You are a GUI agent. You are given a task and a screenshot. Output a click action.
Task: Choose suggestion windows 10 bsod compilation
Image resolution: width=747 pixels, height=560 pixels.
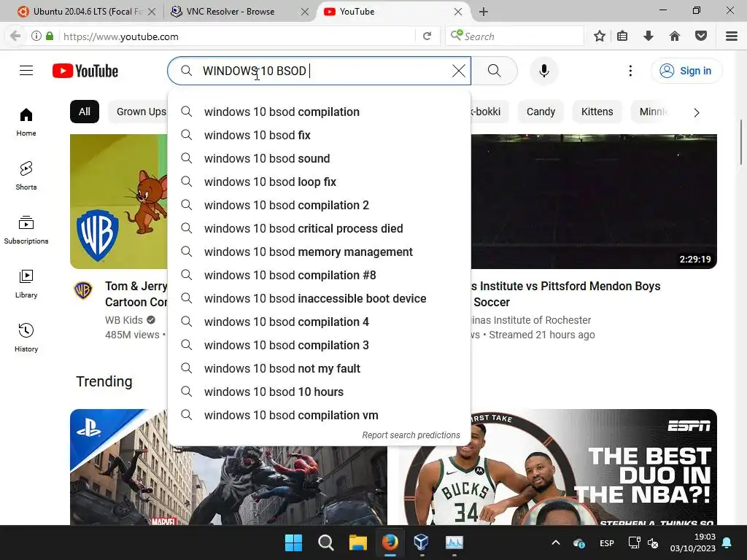tap(320, 112)
